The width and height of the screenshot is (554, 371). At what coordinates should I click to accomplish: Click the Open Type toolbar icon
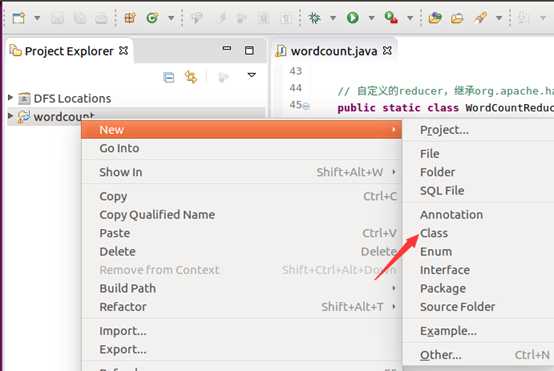(x=435, y=18)
